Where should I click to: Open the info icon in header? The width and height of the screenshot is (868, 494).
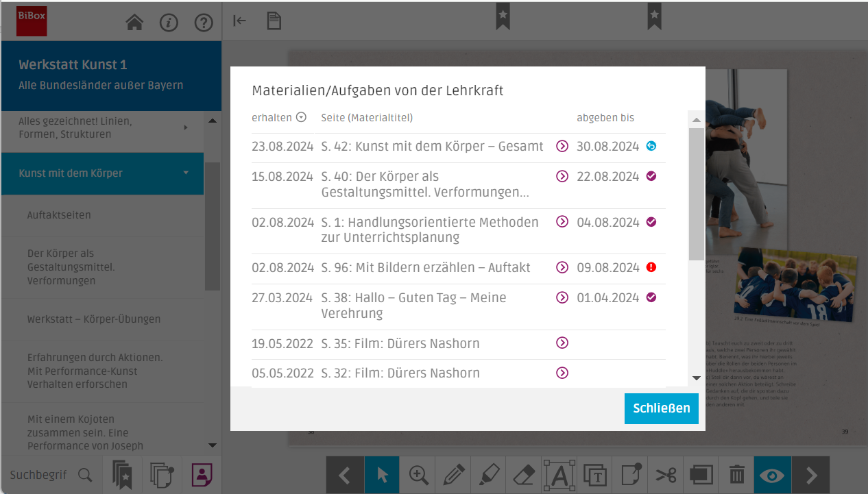(x=169, y=23)
